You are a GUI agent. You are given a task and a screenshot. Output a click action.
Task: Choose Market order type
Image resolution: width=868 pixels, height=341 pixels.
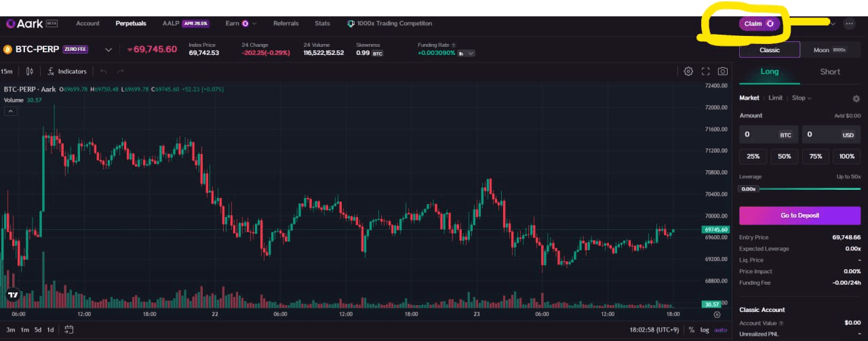click(749, 98)
